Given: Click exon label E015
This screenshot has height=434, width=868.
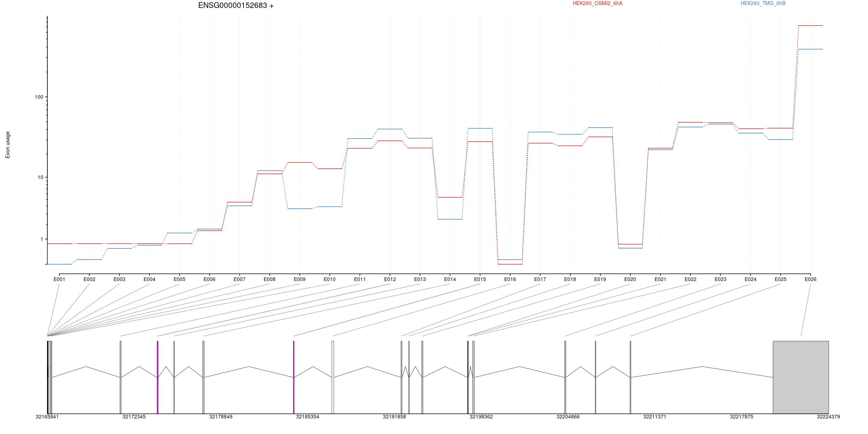Looking at the screenshot, I should 480,279.
